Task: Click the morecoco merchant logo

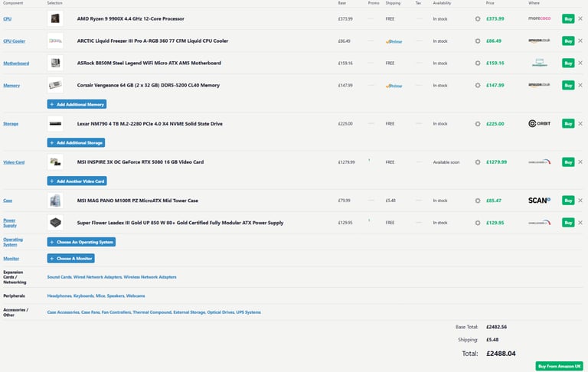Action: coord(539,18)
